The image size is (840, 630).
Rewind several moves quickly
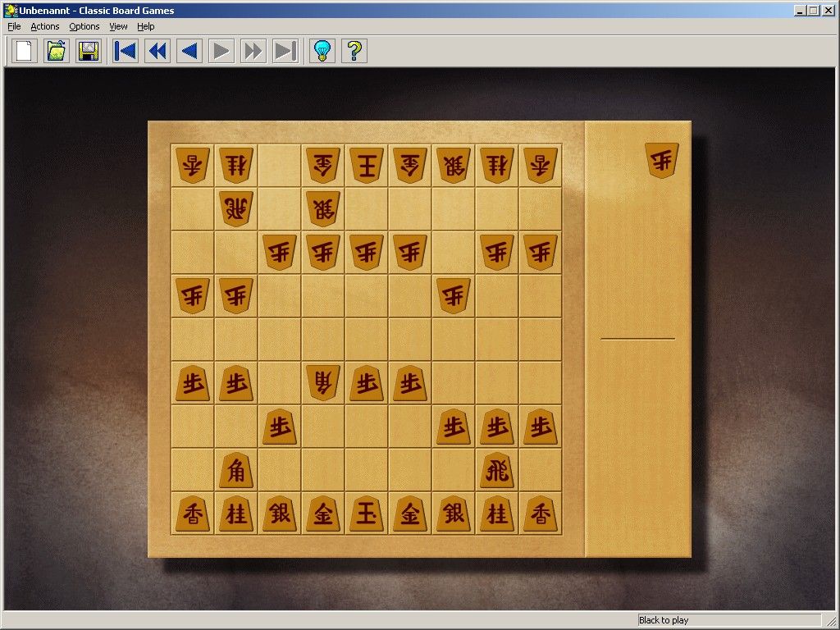point(157,51)
